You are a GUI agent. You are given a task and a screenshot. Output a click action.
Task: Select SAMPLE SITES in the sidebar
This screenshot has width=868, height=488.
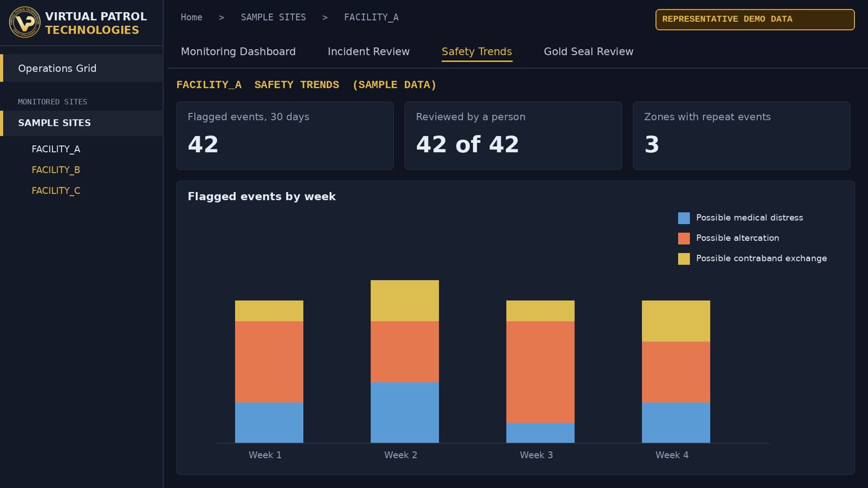pyautogui.click(x=81, y=123)
